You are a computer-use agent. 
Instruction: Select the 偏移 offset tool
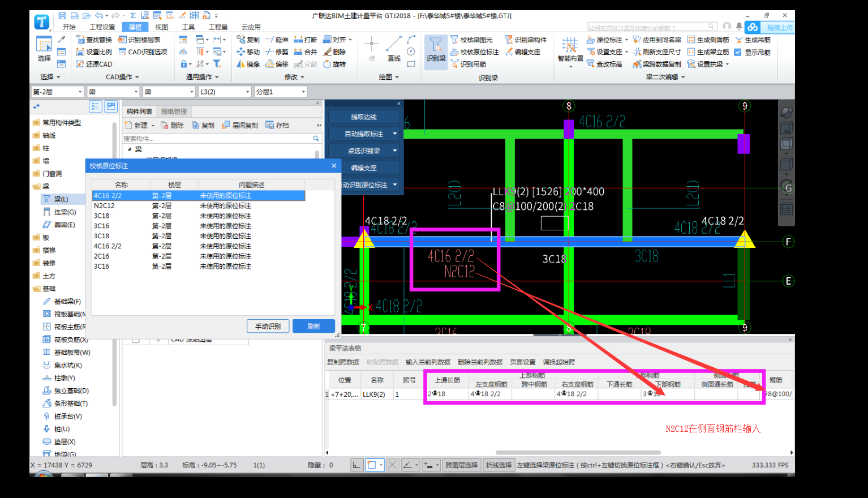277,64
